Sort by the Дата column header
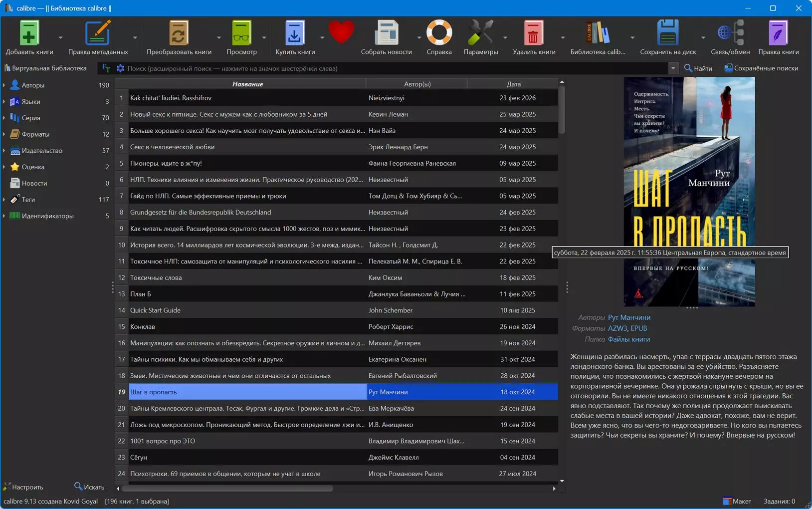Image resolution: width=812 pixels, height=509 pixels. coord(513,84)
